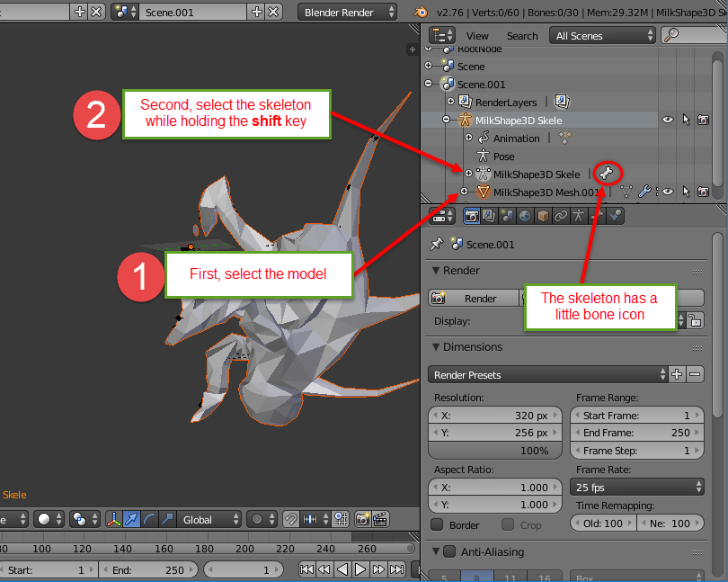The image size is (728, 582).
Task: Toggle renderability of the highlighted MilkShape3D Skele row
Action: coord(704,120)
